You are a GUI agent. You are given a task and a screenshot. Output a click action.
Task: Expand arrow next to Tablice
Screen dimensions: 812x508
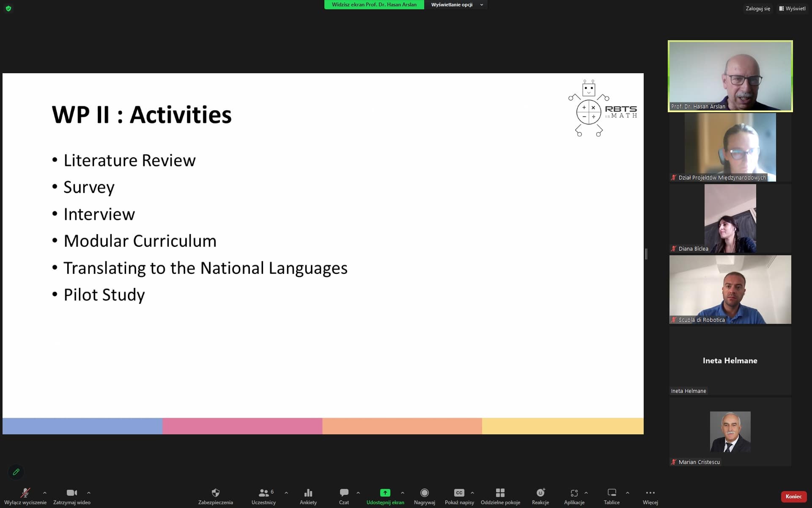coord(628,493)
